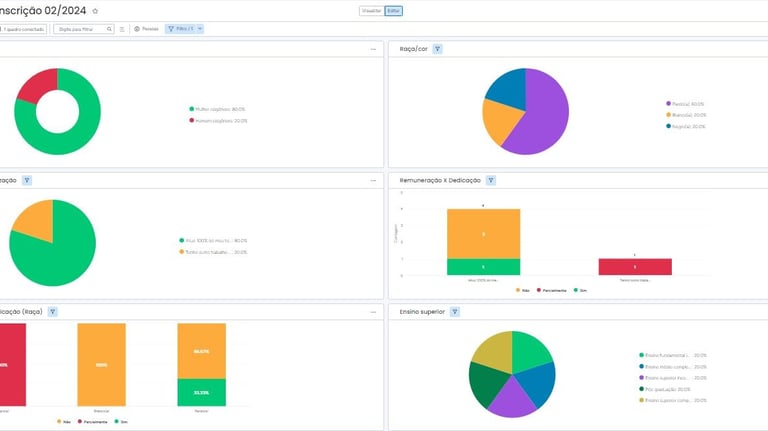Toggle the orange 20.0% legend of dedication pie
This screenshot has width=768, height=431.
click(213, 252)
